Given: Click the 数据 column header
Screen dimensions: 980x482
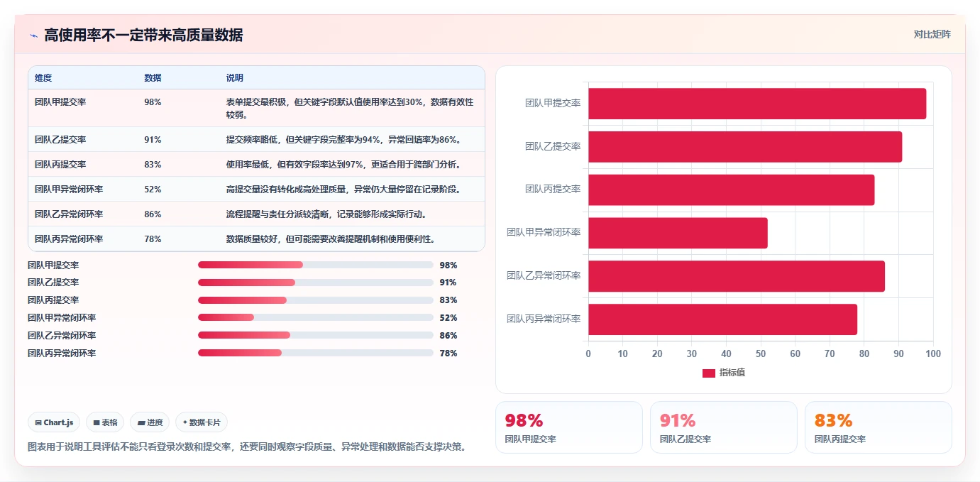Looking at the screenshot, I should coord(153,78).
